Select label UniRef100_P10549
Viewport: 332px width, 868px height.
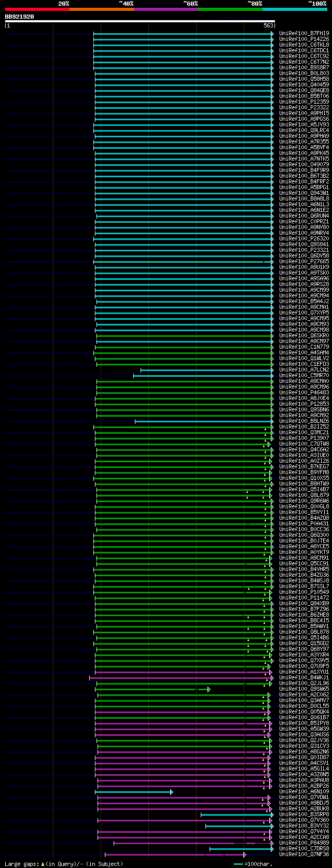[304, 592]
